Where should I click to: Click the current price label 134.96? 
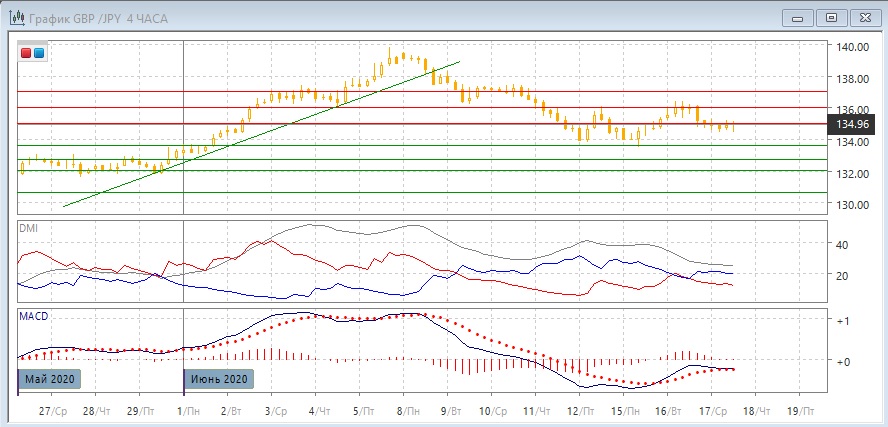click(x=851, y=125)
